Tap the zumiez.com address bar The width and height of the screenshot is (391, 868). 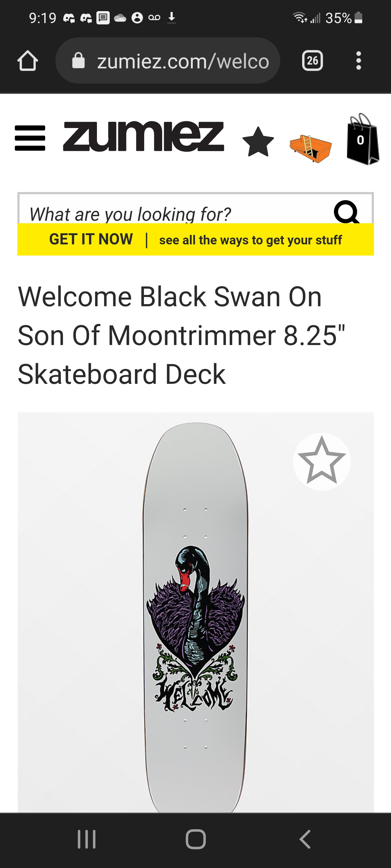(182, 61)
